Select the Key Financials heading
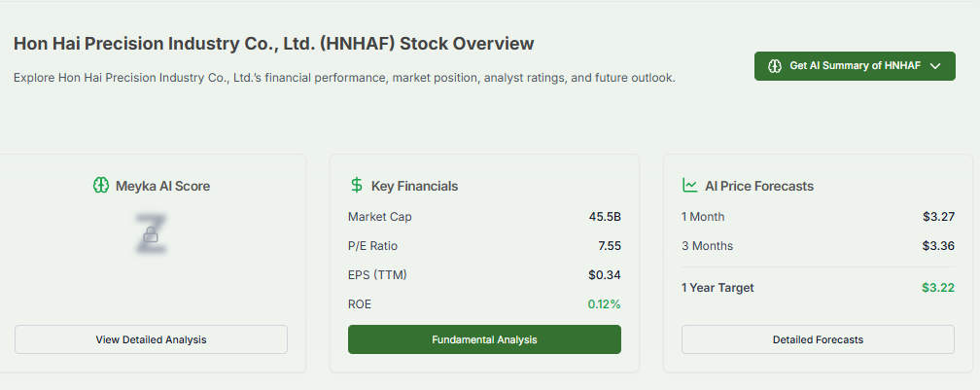980x390 pixels. [x=414, y=187]
